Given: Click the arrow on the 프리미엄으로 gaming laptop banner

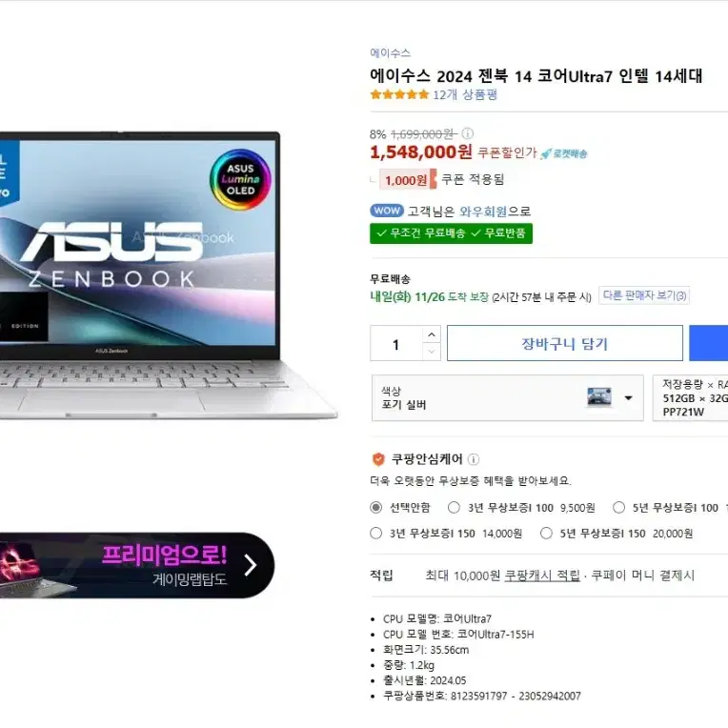Looking at the screenshot, I should click(251, 565).
